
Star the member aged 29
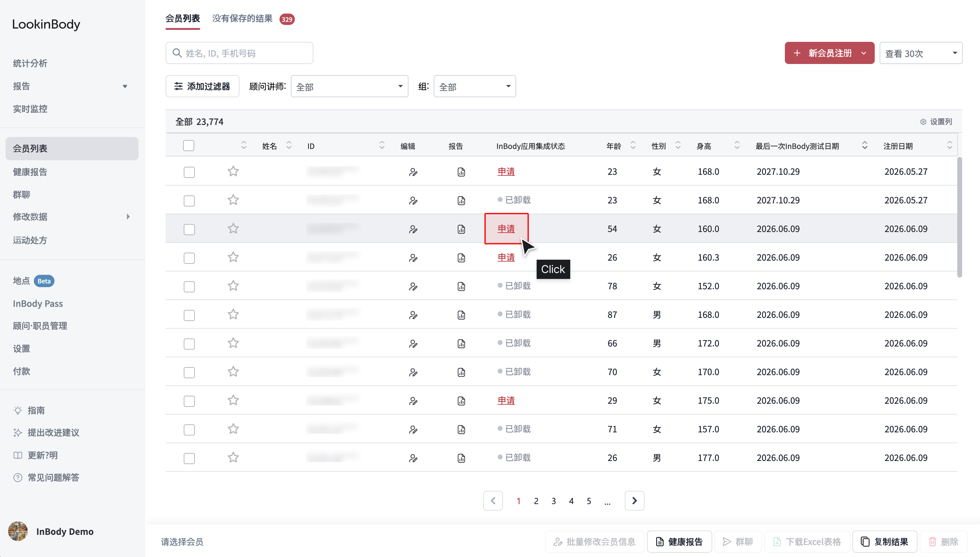click(233, 400)
